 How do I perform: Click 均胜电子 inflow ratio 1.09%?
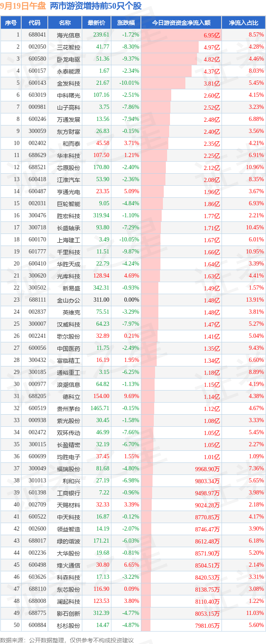[x=256, y=457]
